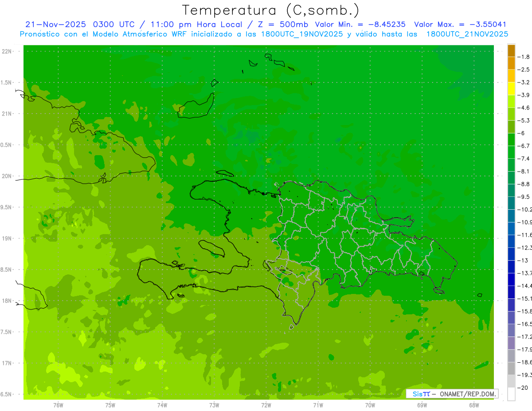The height and width of the screenshot is (411, 532).
Task: Click the "71W" longitude axis label
Action: click(x=318, y=405)
